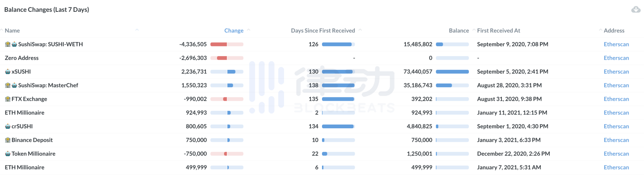The width and height of the screenshot is (644, 175).
Task: Click the xSUSHI balance bar
Action: click(x=452, y=72)
